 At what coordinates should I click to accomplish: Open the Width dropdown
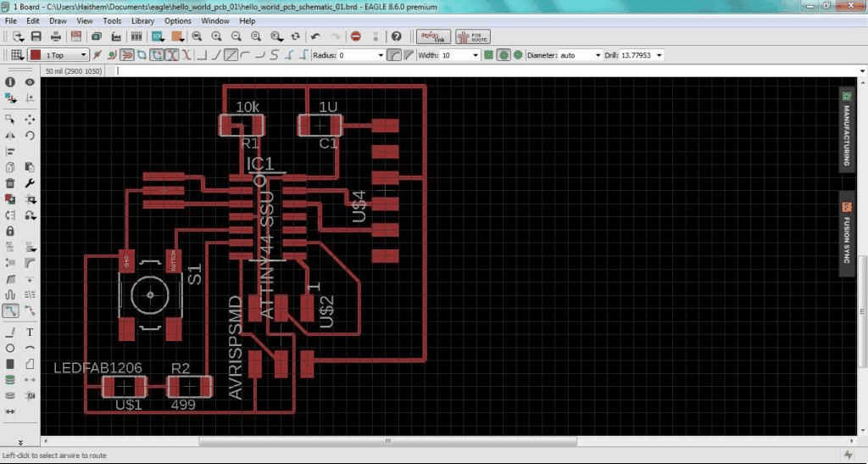coord(460,55)
